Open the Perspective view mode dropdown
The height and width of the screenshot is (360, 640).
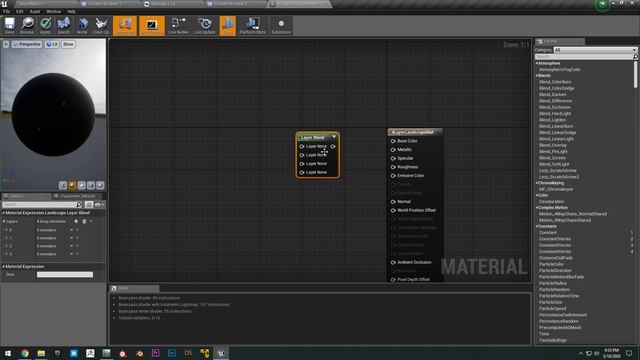pyautogui.click(x=27, y=44)
